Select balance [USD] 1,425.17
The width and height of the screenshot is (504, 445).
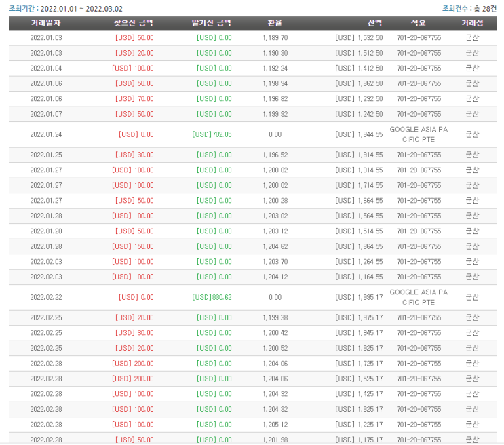(359, 394)
